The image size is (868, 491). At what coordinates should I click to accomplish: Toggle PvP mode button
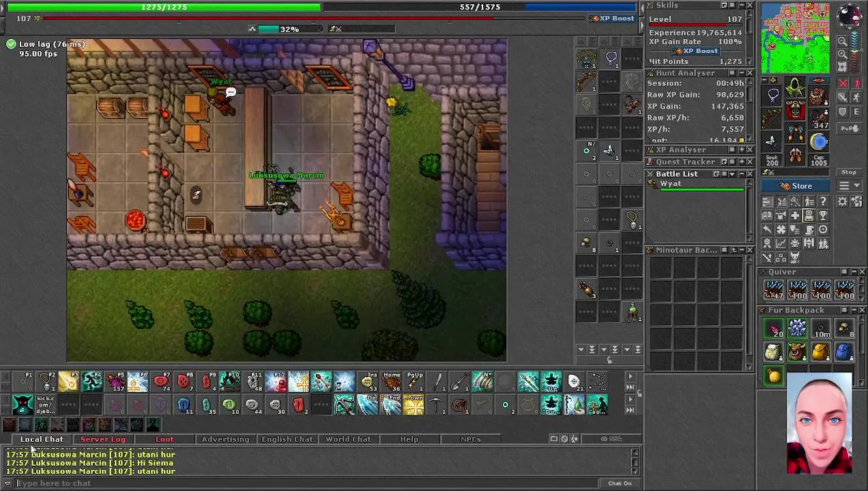(850, 128)
